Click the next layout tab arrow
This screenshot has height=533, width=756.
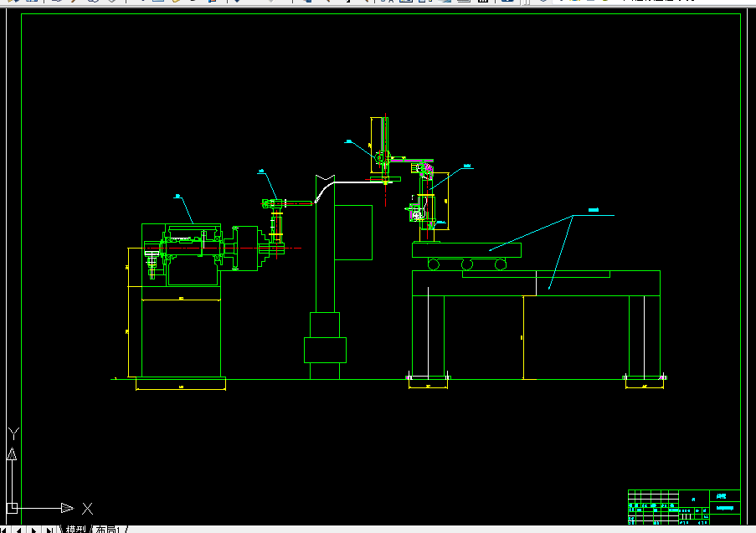33,530
